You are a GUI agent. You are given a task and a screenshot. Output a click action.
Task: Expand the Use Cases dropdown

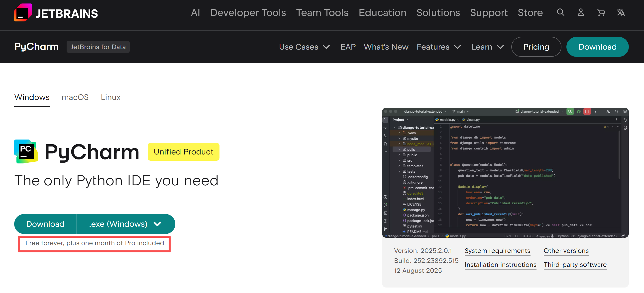[x=304, y=47]
